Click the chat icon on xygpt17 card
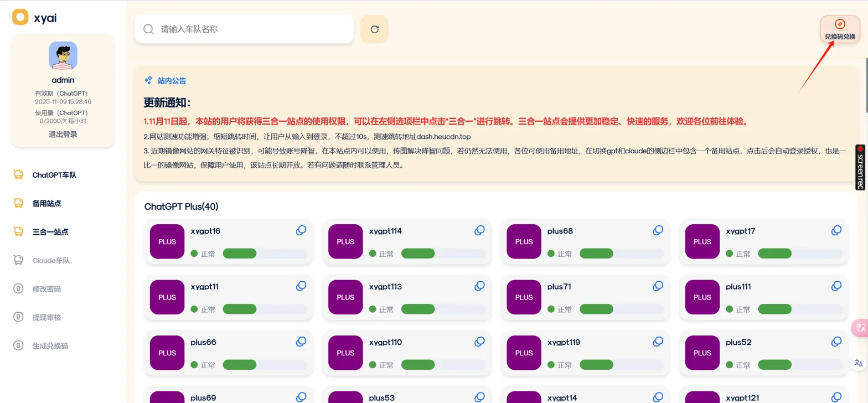This screenshot has width=868, height=403. (836, 230)
